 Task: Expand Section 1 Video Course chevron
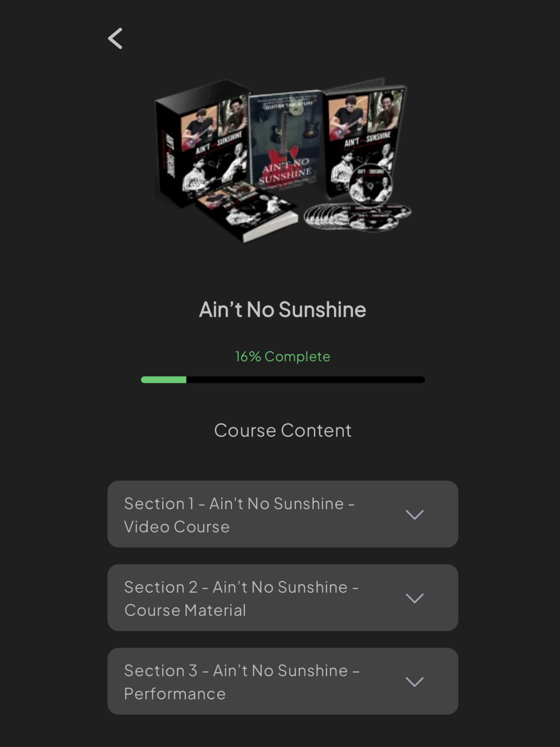click(x=415, y=515)
